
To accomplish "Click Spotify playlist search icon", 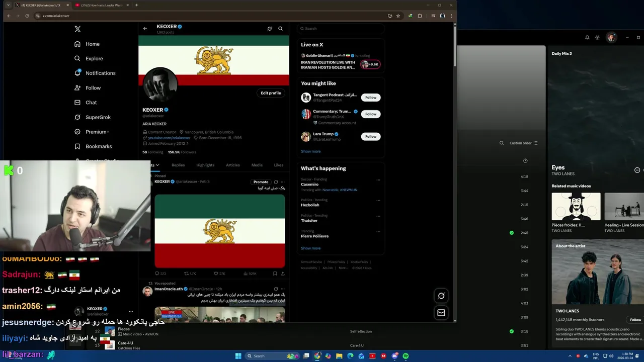I will click(x=502, y=143).
